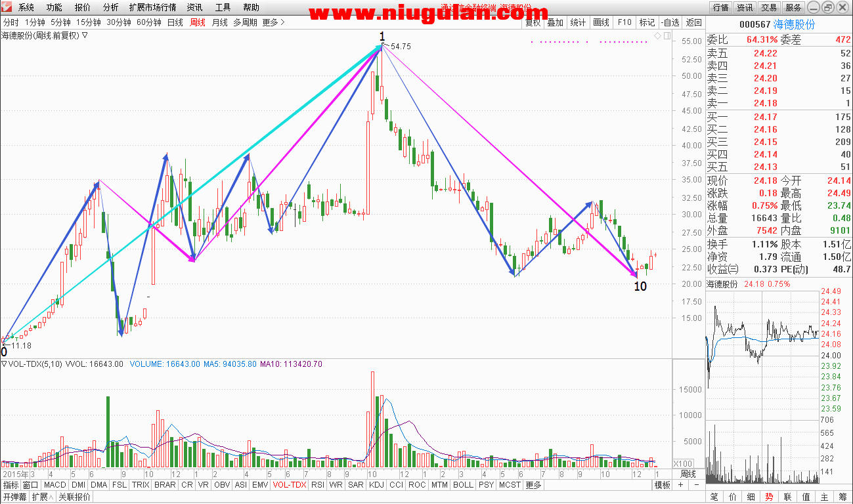Click the -自选 button in the chart toolbar
This screenshot has height=504, width=853.
pos(670,22)
